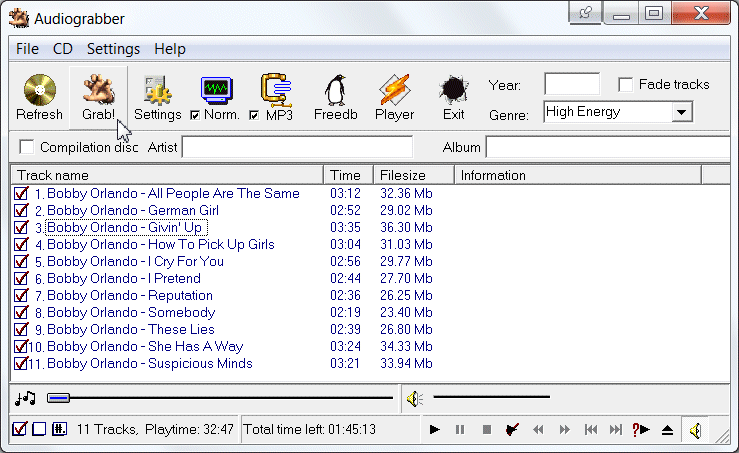Click the Information column header
This screenshot has height=453, width=739.
tap(578, 175)
